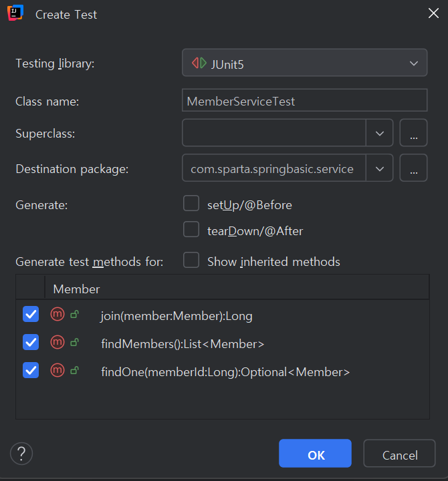Close the Create Test dialog

(433, 13)
